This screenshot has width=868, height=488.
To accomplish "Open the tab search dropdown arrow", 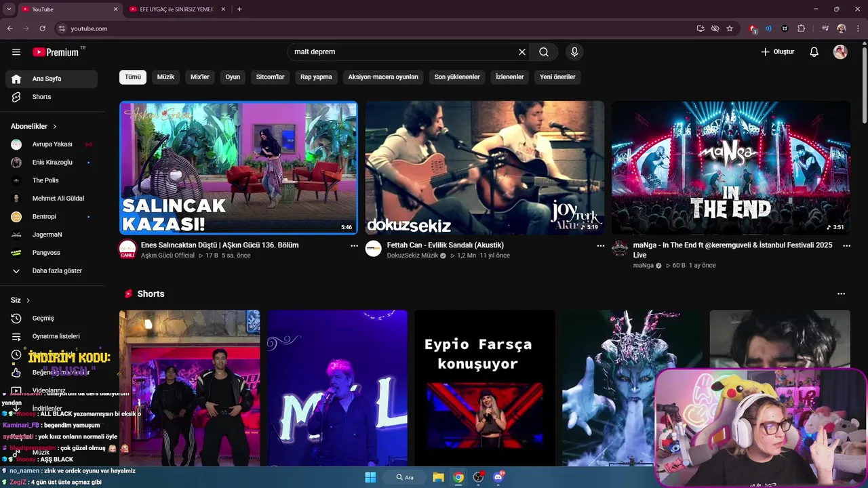I will point(9,9).
